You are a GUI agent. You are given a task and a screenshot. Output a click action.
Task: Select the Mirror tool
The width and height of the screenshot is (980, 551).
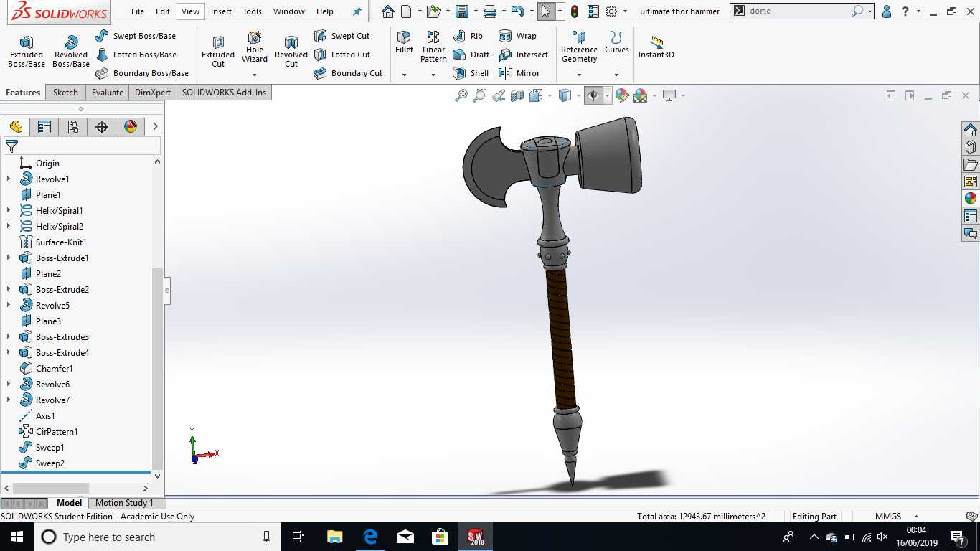[519, 73]
